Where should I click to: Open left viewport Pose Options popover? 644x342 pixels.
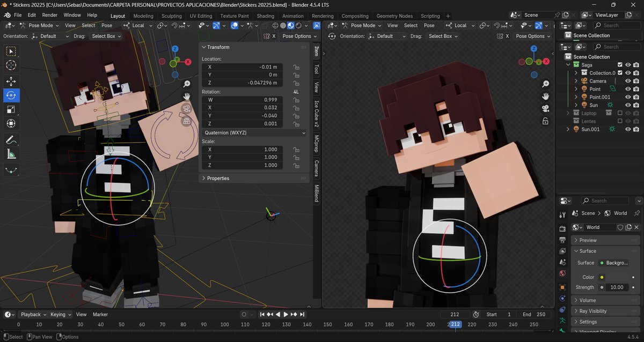pos(300,36)
